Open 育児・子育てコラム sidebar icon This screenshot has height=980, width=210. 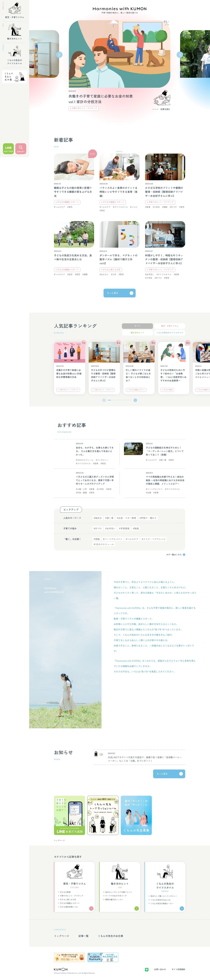(x=14, y=10)
